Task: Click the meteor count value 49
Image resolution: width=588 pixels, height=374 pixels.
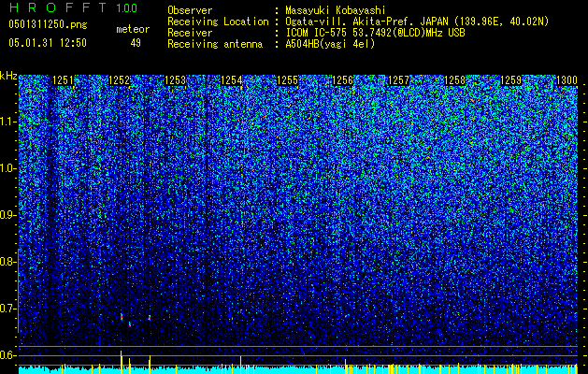Action: pos(136,43)
